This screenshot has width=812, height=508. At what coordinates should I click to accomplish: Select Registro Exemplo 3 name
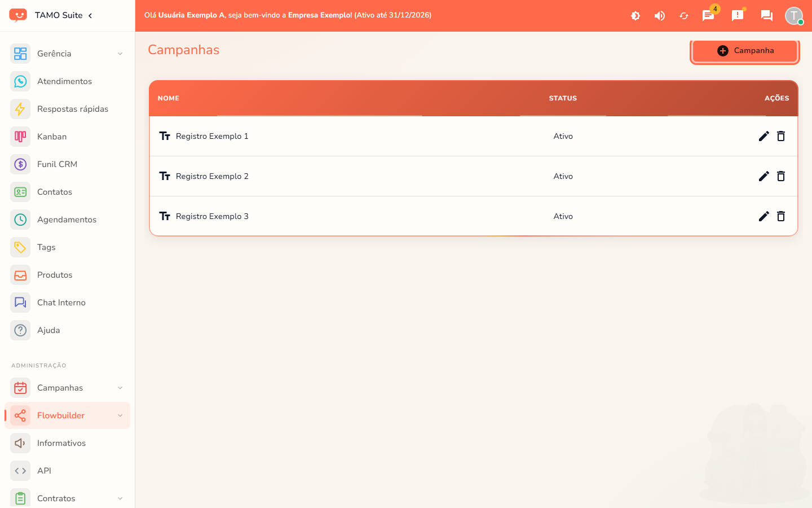pos(212,216)
